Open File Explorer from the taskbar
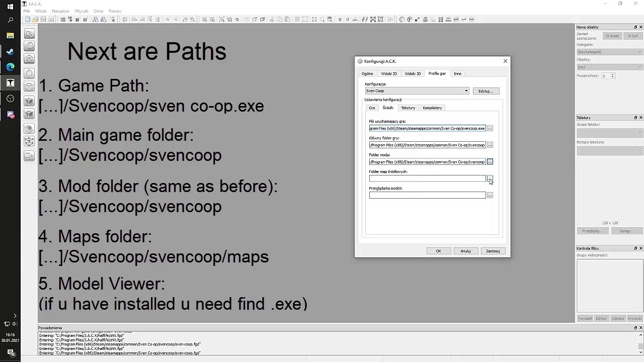This screenshot has height=362, width=644. 10,36
